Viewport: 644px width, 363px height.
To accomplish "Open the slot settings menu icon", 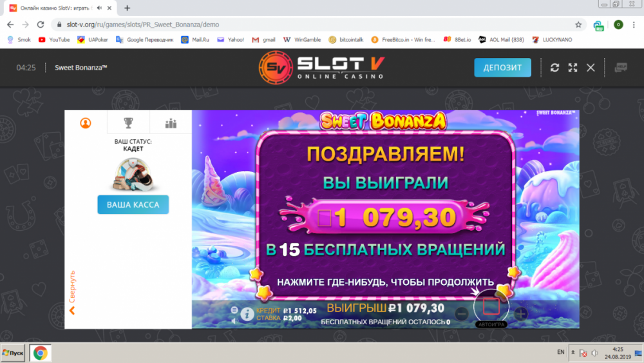I will point(234,310).
